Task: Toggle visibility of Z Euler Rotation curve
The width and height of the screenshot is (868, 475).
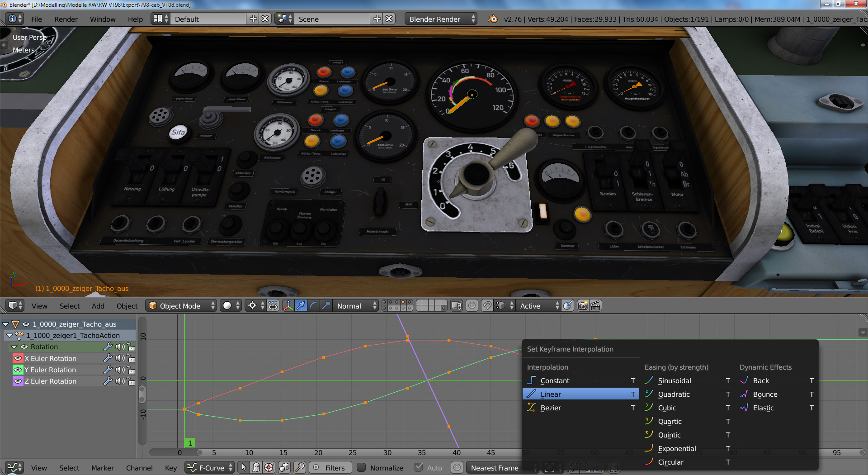Action: click(18, 381)
